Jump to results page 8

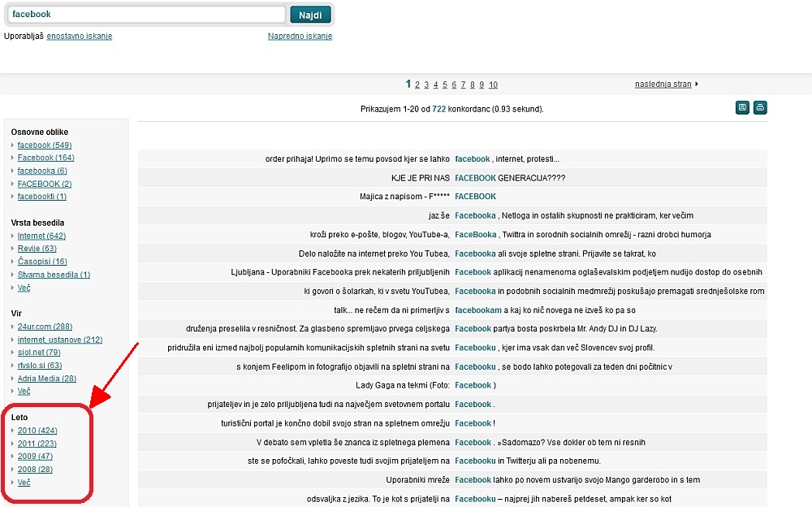point(473,84)
